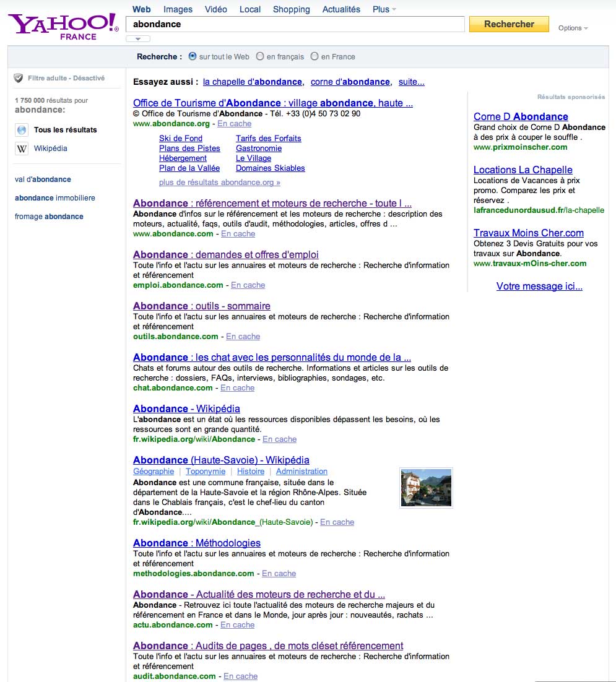The width and height of the screenshot is (616, 682).
Task: Switch to the Vidéo search tab
Action: pyautogui.click(x=216, y=9)
